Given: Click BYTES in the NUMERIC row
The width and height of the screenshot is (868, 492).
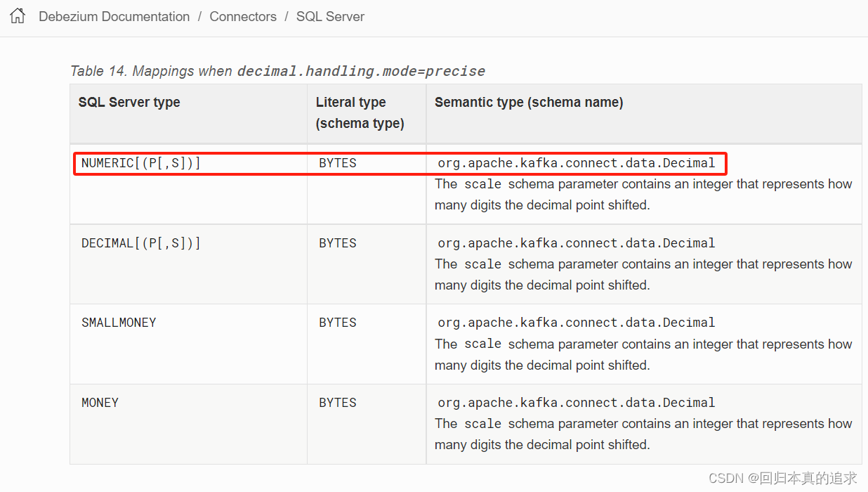Looking at the screenshot, I should pyautogui.click(x=338, y=163).
